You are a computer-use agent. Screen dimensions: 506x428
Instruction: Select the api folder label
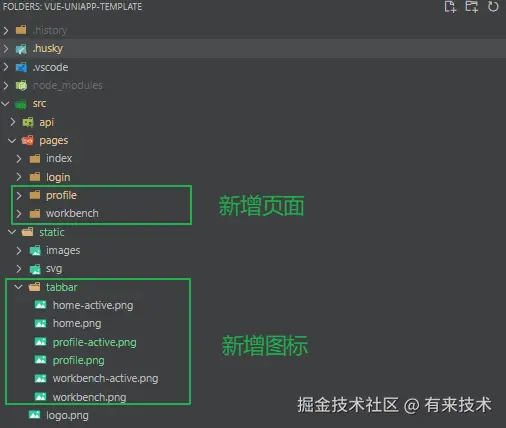tap(47, 123)
